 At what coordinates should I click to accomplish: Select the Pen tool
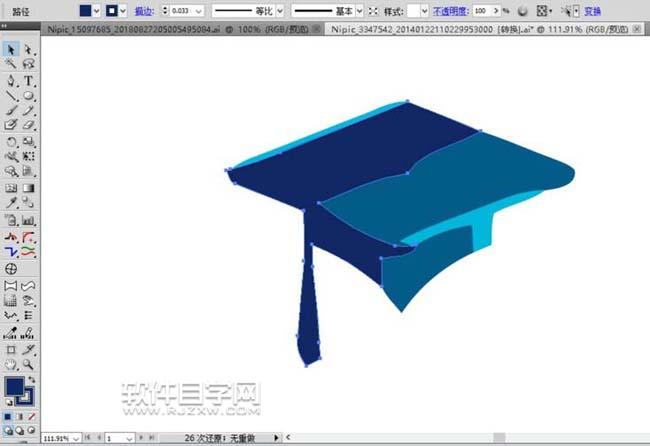coord(11,80)
